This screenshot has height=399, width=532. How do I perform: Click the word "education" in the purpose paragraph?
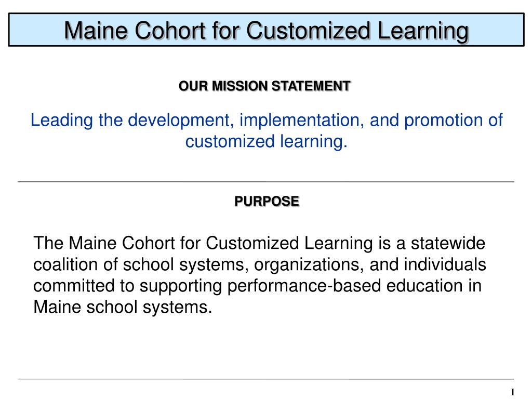424,286
